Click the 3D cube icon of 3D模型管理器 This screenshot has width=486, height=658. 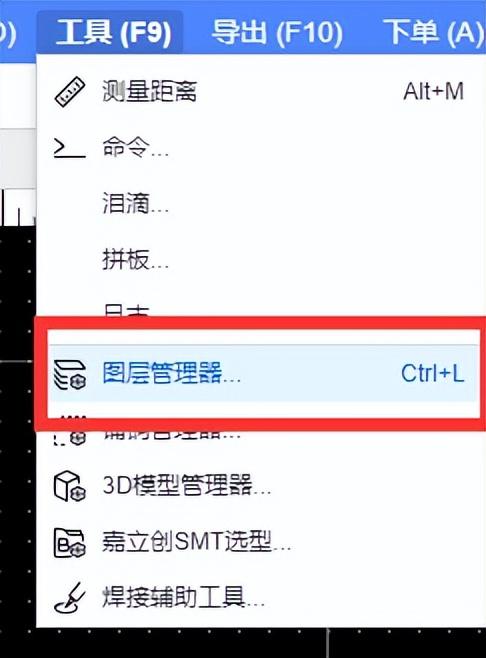(x=70, y=486)
